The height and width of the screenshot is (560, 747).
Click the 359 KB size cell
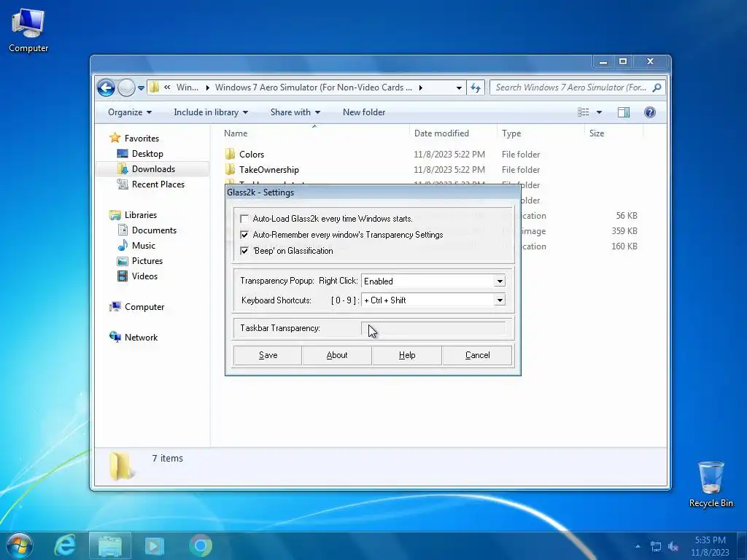click(624, 231)
